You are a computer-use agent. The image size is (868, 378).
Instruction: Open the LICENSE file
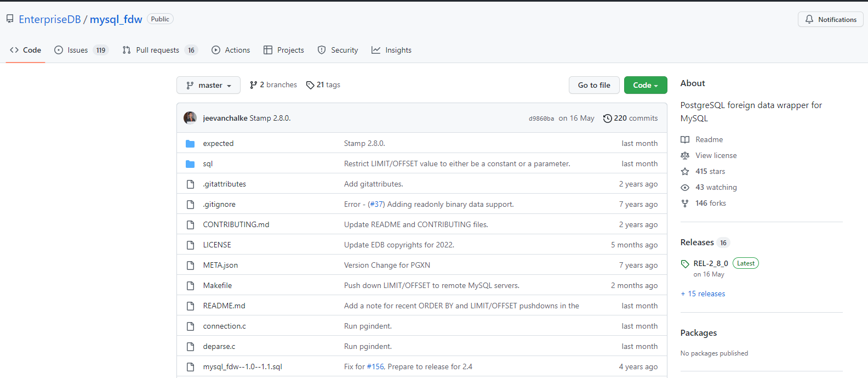click(x=217, y=245)
